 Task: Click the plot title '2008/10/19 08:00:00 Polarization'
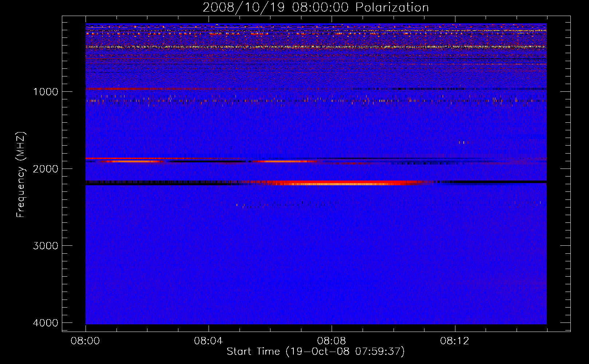(316, 8)
